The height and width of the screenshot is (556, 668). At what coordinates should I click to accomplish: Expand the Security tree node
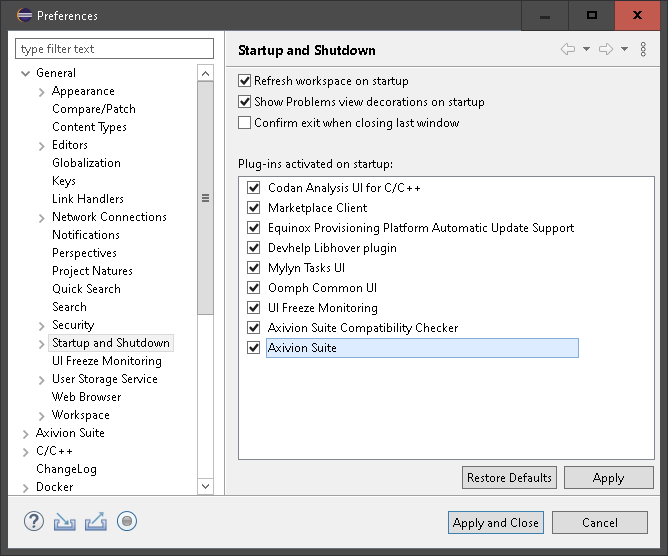[x=41, y=326]
